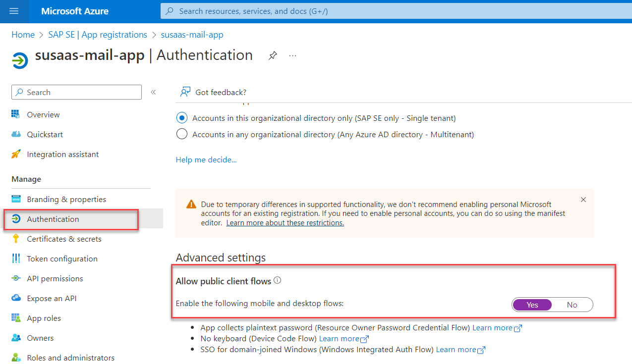Click the orange warning triangle icon
This screenshot has height=364, width=632.
[191, 204]
